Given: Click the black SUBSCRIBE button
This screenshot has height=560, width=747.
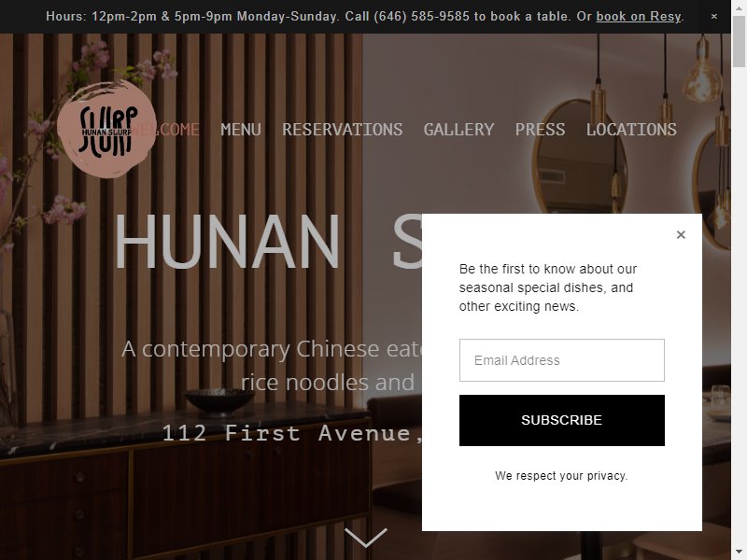Looking at the screenshot, I should (562, 420).
